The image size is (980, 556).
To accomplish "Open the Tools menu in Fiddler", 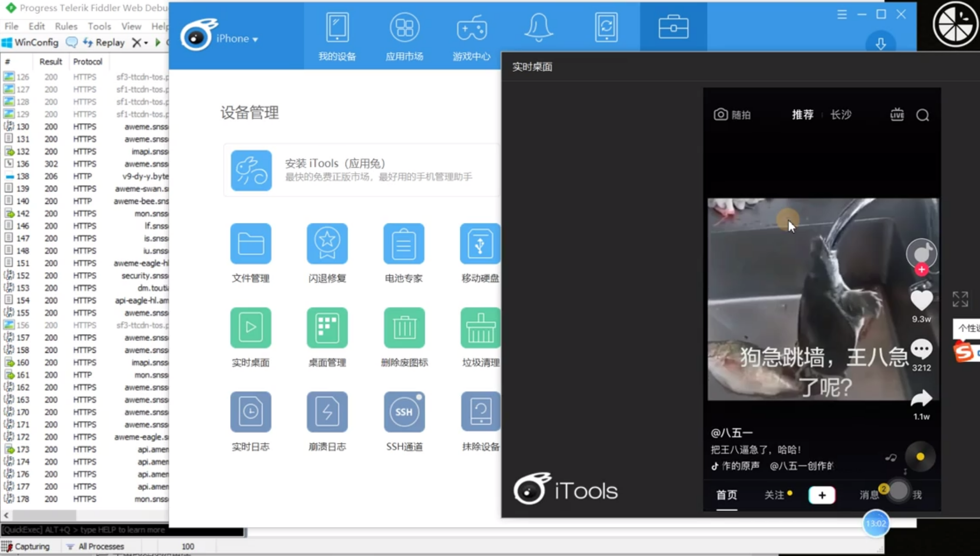I will [x=99, y=26].
